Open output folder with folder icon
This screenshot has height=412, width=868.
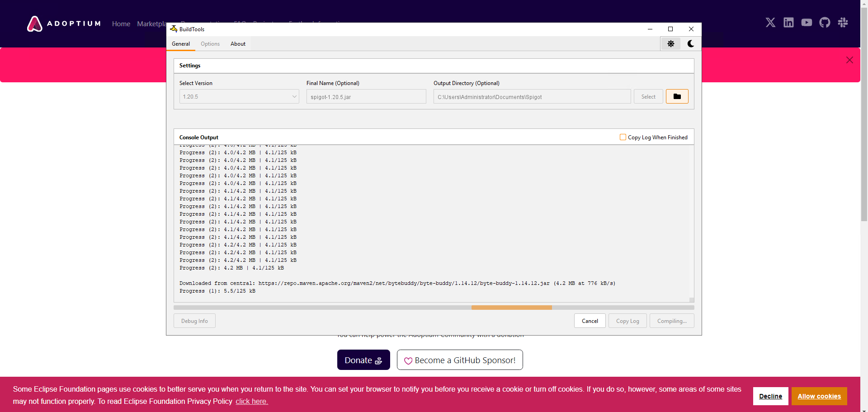[677, 97]
